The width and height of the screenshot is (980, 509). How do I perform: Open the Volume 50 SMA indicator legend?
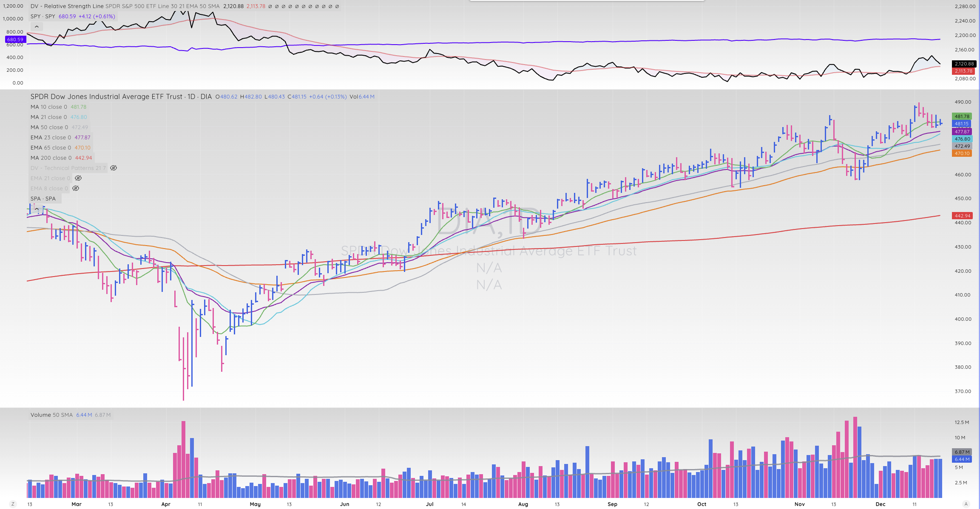coord(51,415)
